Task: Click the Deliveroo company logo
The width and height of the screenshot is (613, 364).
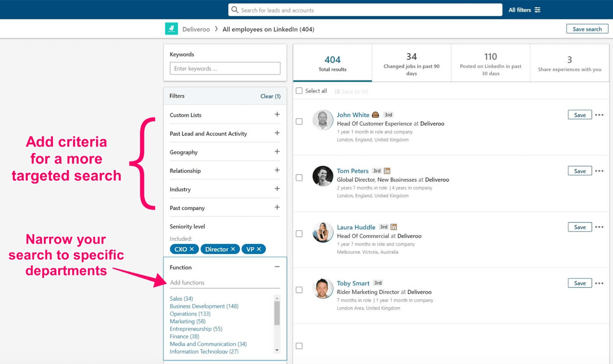Action: point(171,29)
